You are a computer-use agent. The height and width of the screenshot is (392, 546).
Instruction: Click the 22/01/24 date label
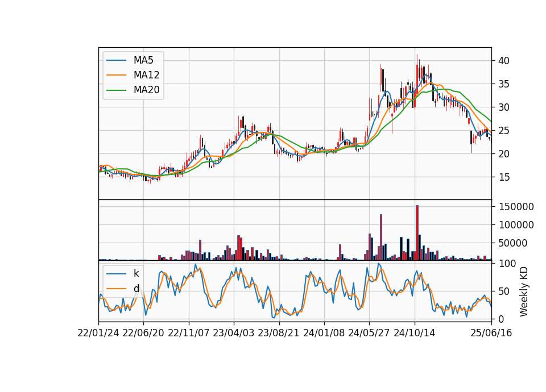(x=98, y=333)
